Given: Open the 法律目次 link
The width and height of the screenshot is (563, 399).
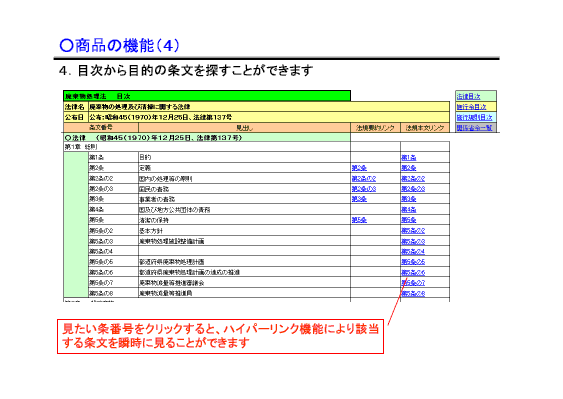Looking at the screenshot, I should click(x=468, y=96).
